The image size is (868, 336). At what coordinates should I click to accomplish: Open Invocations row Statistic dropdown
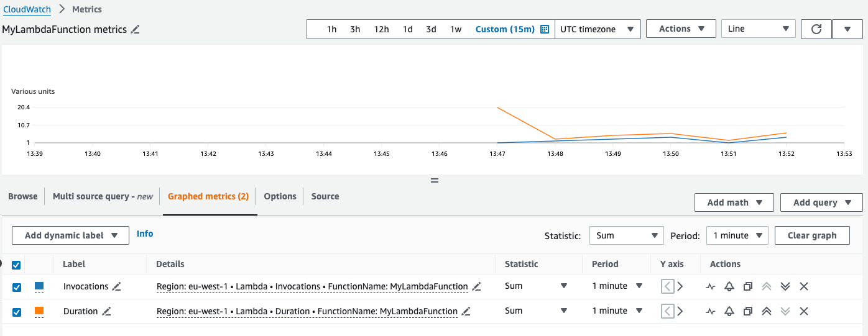tap(536, 286)
